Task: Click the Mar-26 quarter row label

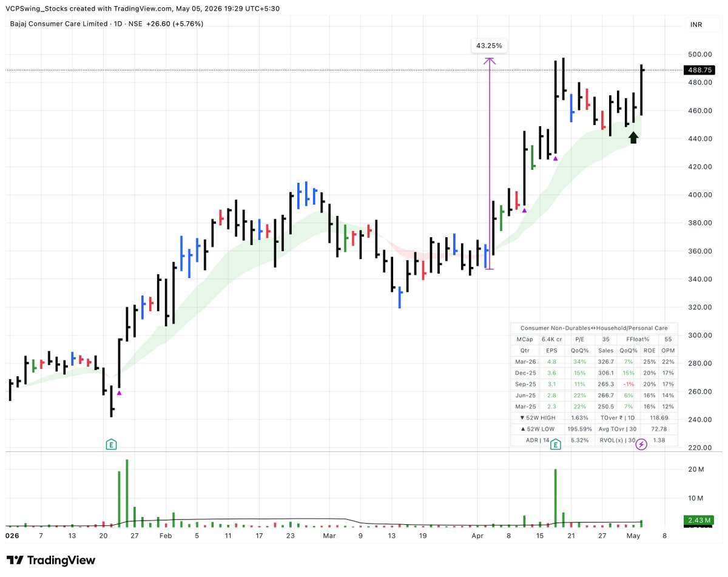Action: click(524, 362)
